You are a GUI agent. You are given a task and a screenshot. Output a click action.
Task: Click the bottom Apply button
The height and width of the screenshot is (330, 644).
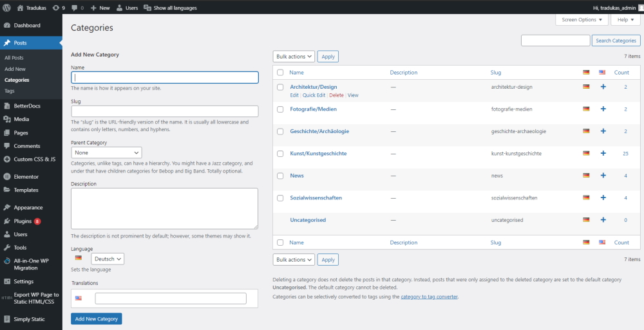click(x=328, y=259)
